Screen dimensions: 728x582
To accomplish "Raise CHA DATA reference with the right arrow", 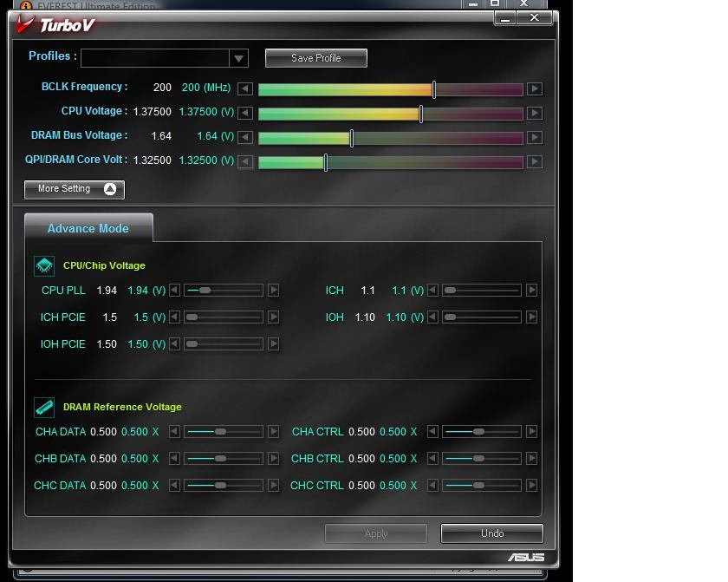I will coord(274,431).
